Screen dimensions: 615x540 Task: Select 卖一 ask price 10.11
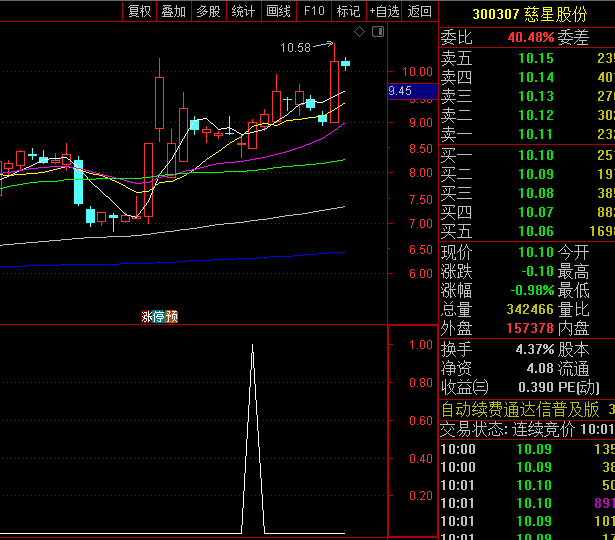pos(536,135)
